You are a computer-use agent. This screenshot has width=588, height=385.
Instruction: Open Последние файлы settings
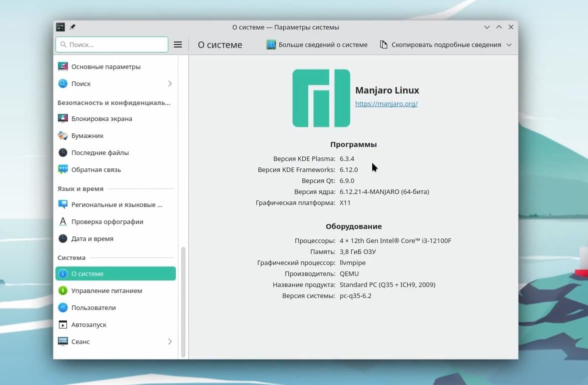[115, 152]
